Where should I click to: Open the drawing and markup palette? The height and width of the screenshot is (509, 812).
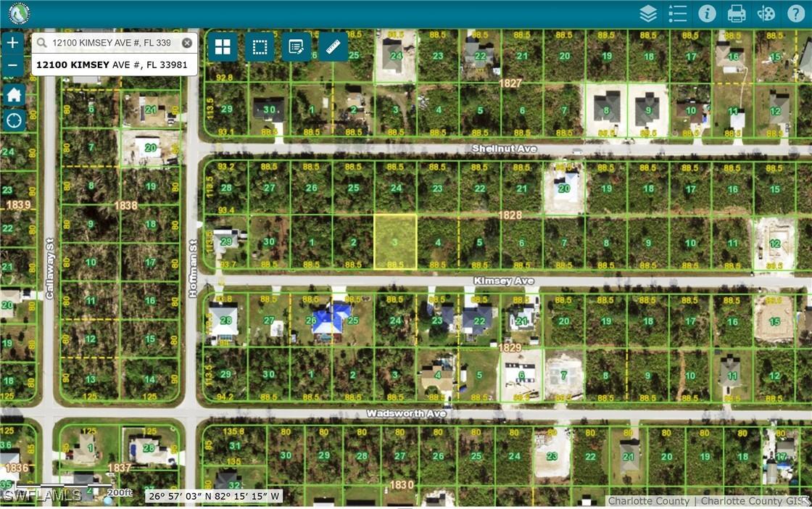[x=766, y=12]
